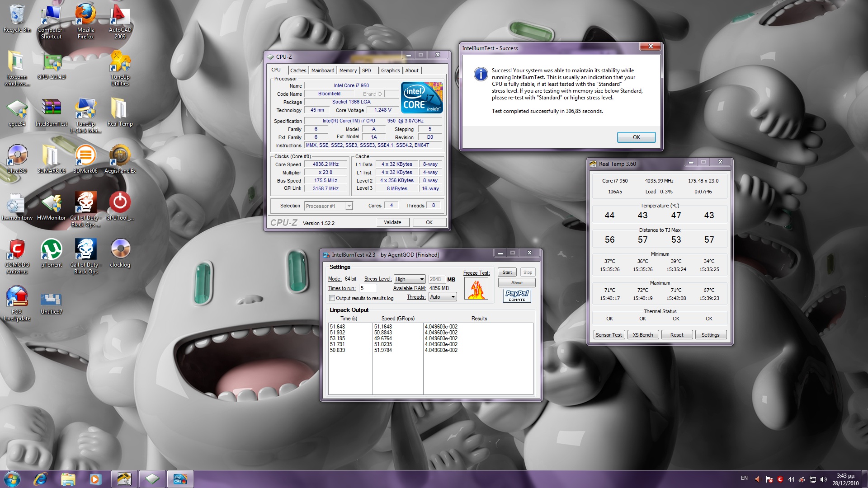The width and height of the screenshot is (868, 488).
Task: Open clocklog desktop icon
Action: 120,253
